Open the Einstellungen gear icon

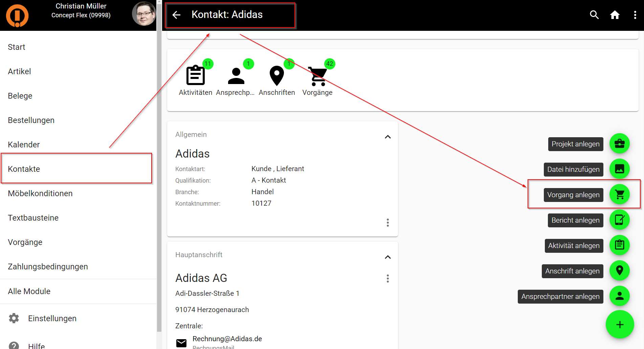click(x=14, y=318)
